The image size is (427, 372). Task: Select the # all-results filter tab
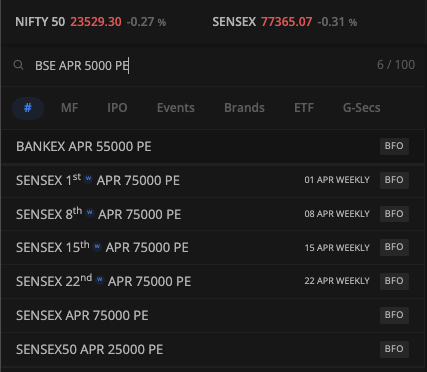[28, 108]
